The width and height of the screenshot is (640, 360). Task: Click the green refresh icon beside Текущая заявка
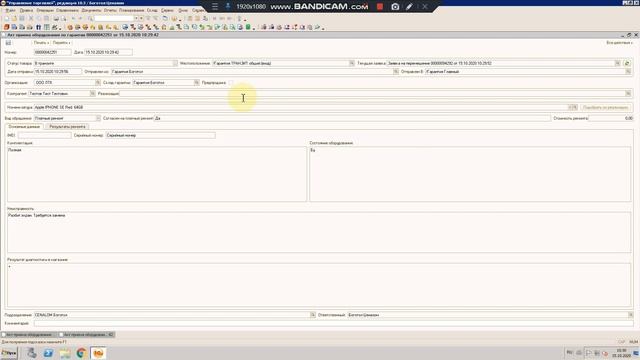click(627, 63)
